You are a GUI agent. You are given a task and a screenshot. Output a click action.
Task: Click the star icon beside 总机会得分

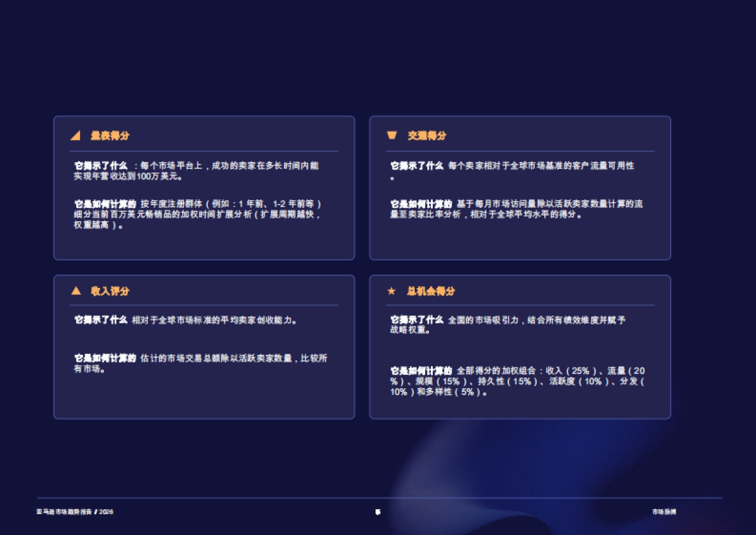click(391, 291)
